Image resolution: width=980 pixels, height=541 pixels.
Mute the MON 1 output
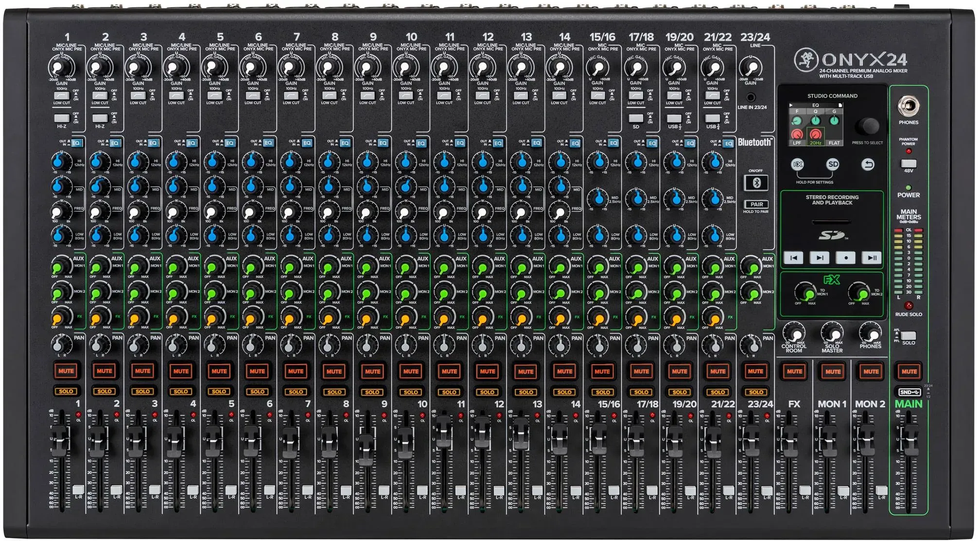pyautogui.click(x=833, y=371)
